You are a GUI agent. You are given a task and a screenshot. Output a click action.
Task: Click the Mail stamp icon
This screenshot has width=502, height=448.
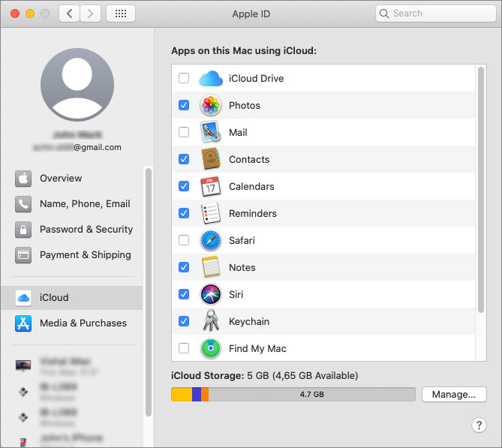coord(210,132)
